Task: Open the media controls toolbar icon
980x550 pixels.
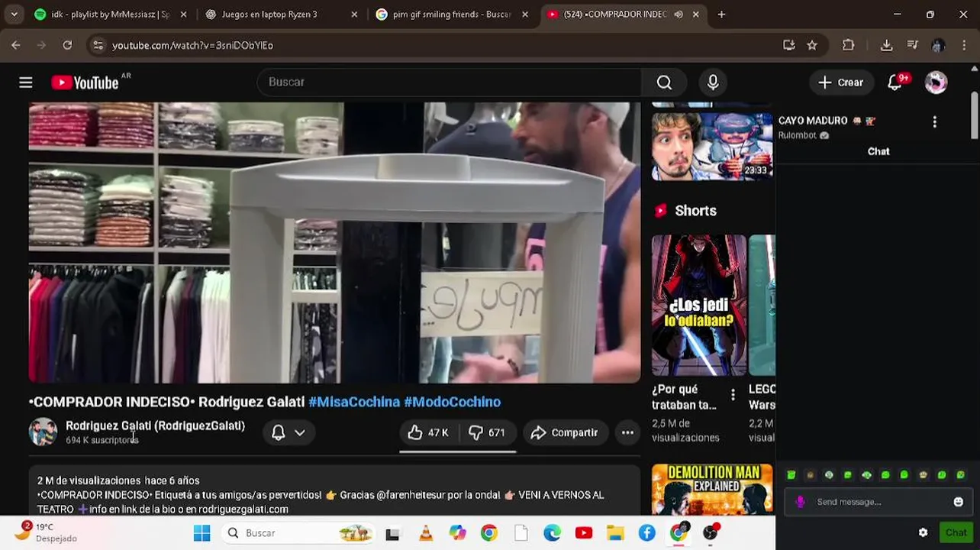Action: (x=912, y=45)
